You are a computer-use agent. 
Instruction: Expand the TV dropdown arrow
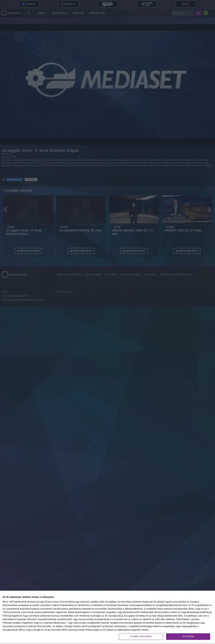coord(34,13)
